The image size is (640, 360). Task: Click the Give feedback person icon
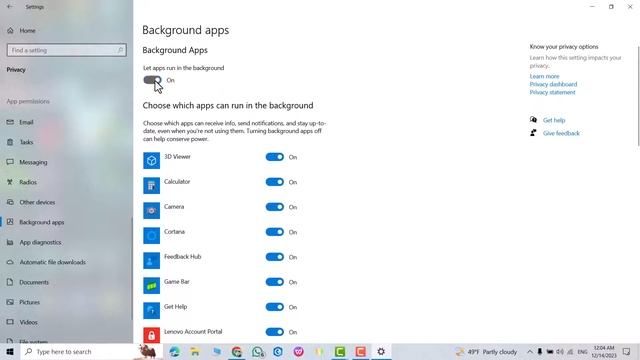(x=533, y=133)
